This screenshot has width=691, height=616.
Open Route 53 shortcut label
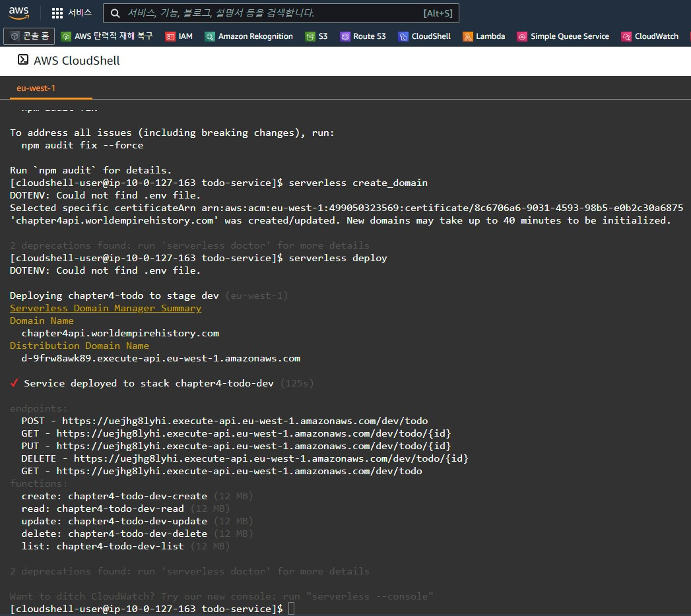tap(370, 36)
